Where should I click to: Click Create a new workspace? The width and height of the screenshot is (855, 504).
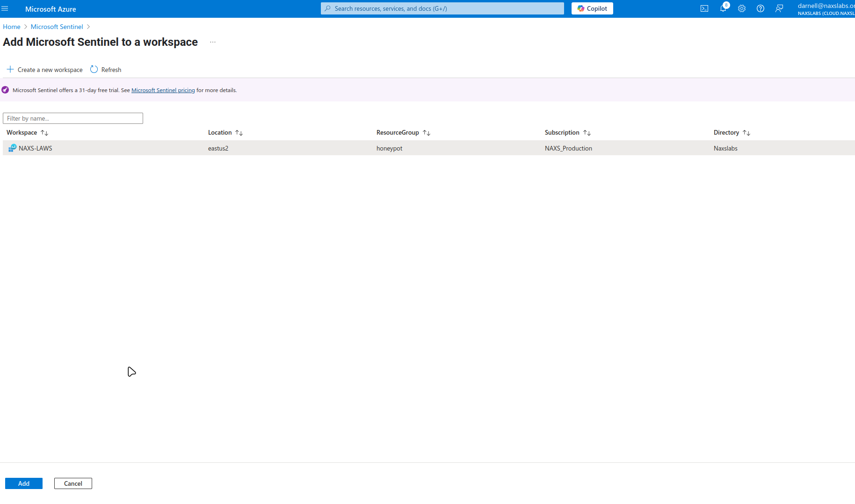point(45,70)
